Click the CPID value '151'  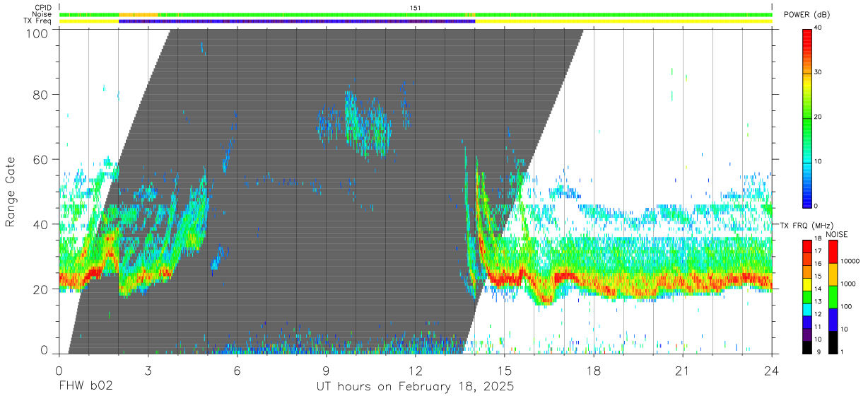[x=415, y=8]
